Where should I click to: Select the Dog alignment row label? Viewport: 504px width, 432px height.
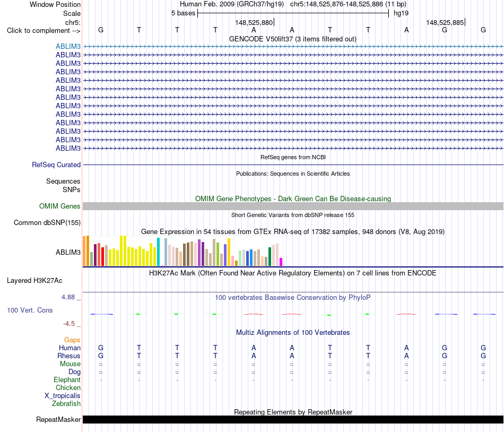pyautogui.click(x=74, y=372)
